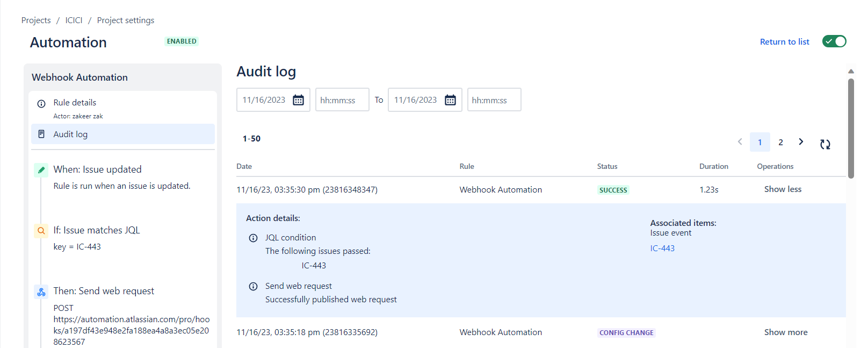Navigate to Projects breadcrumb
Image resolution: width=868 pixels, height=348 pixels.
click(36, 20)
